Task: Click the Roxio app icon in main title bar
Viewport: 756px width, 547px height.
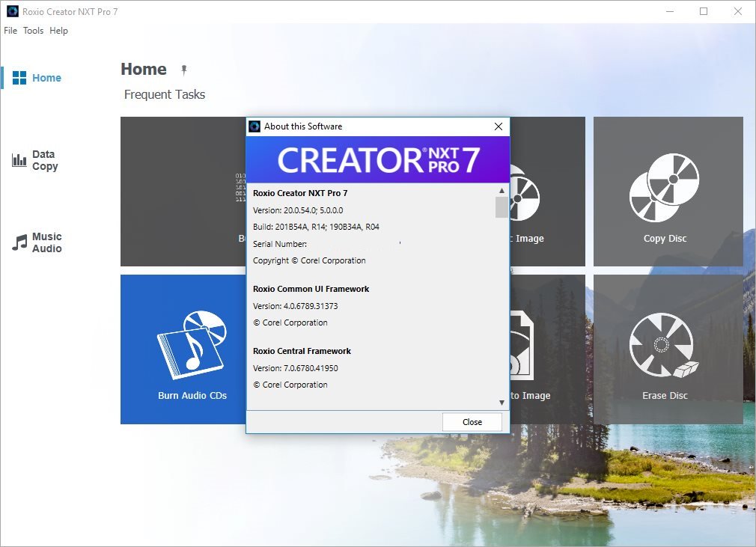Action: pos(13,11)
